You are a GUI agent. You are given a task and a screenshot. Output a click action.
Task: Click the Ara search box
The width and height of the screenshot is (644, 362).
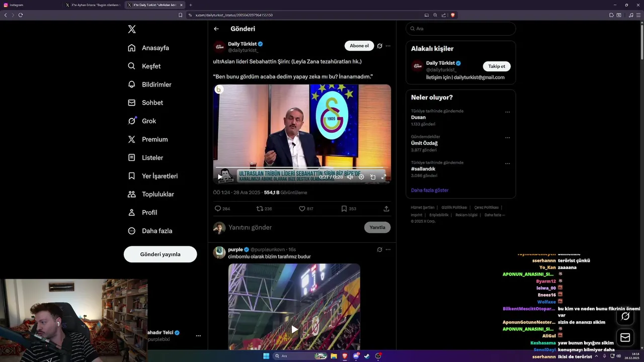coord(461,29)
